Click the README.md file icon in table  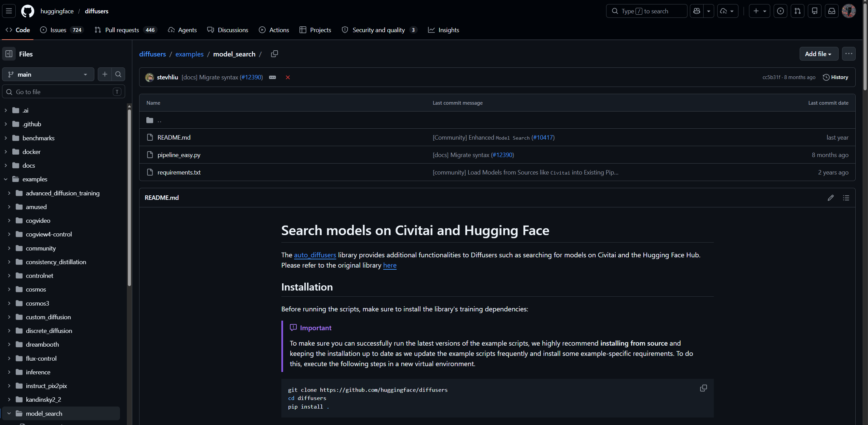(150, 137)
